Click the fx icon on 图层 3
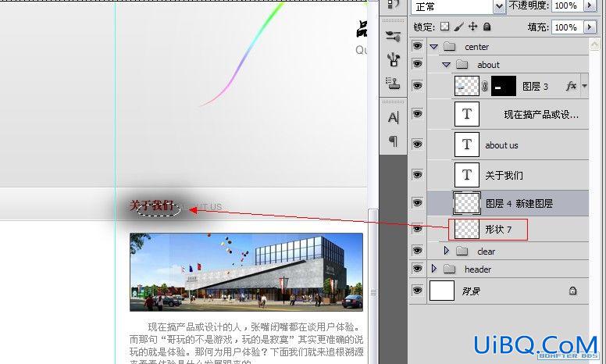The image size is (606, 364). (x=571, y=86)
